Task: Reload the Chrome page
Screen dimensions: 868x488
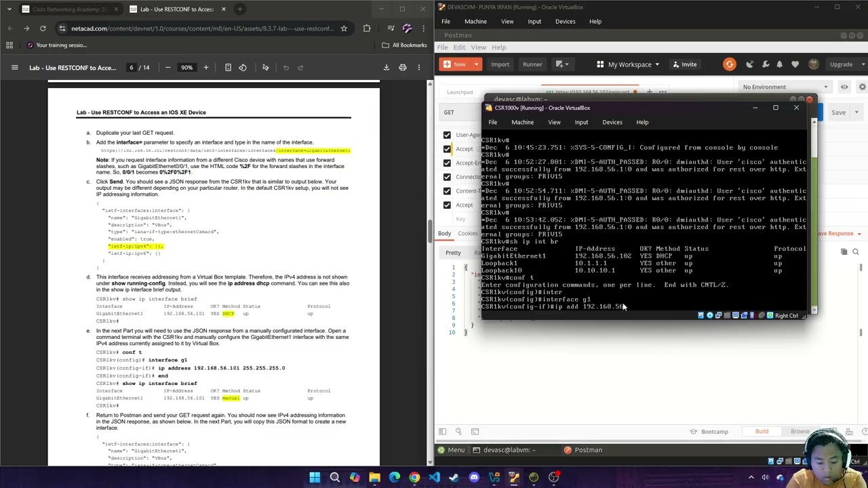Action: click(x=43, y=28)
